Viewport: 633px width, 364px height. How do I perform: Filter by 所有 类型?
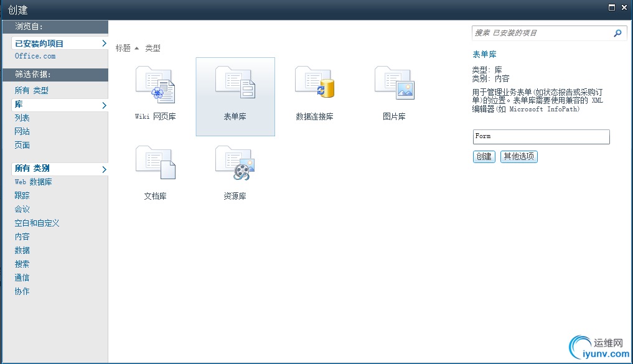tap(32, 90)
